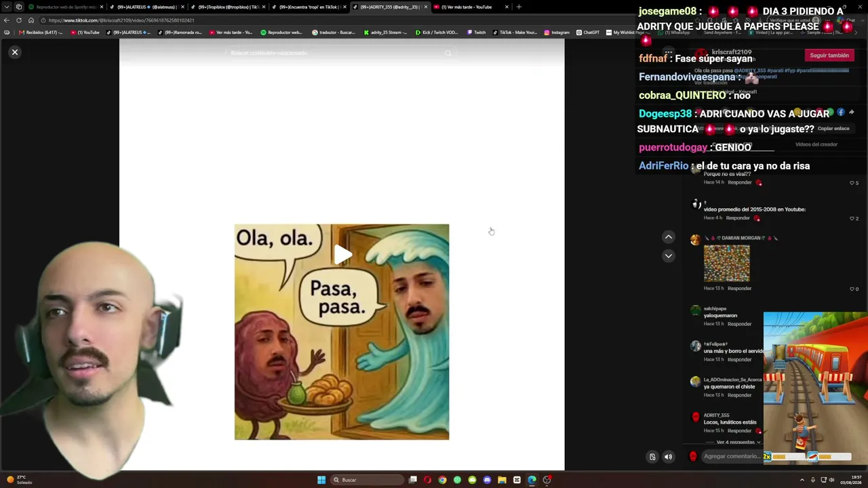
Task: Open the YouTube bookmark
Action: (85, 33)
